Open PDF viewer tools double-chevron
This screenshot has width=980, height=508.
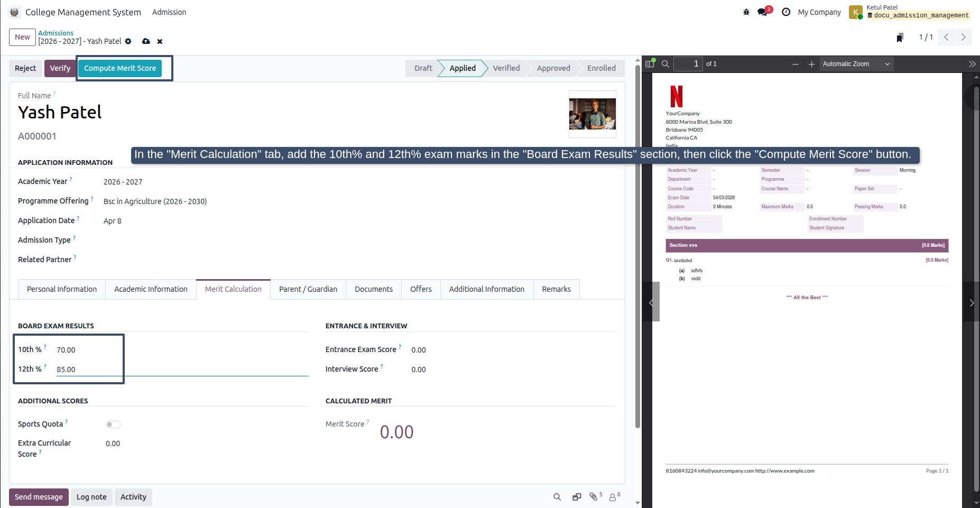[x=972, y=64]
